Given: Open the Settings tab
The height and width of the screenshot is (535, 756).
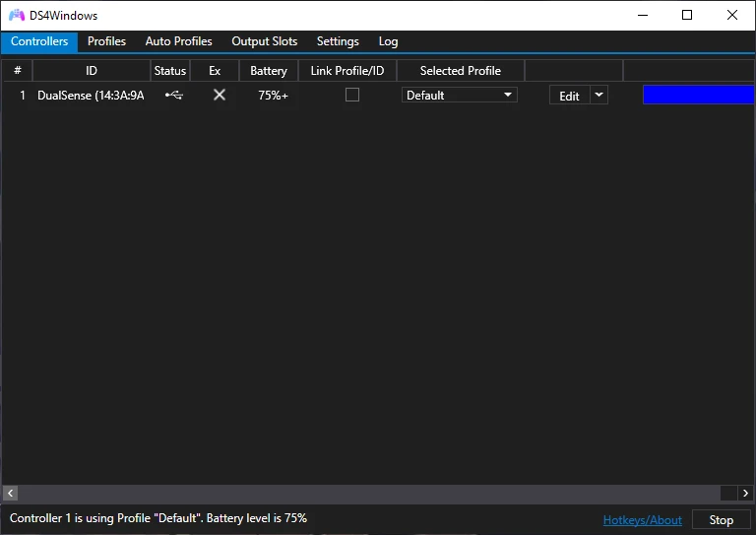Looking at the screenshot, I should coord(338,41).
